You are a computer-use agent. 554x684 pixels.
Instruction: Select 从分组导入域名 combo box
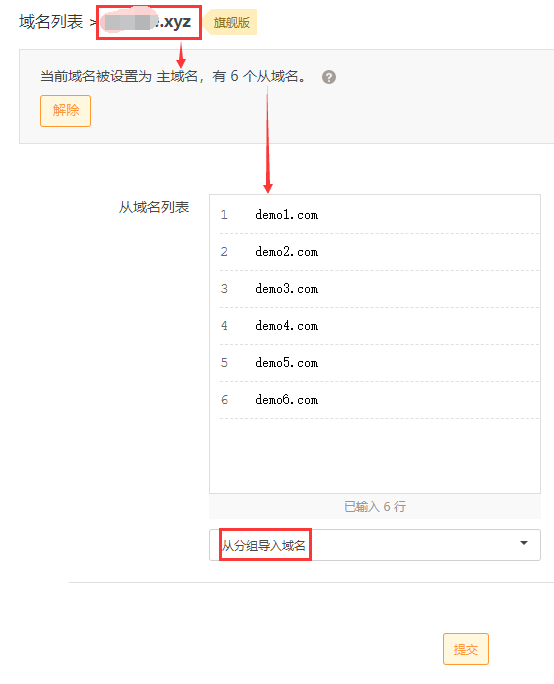(x=375, y=545)
